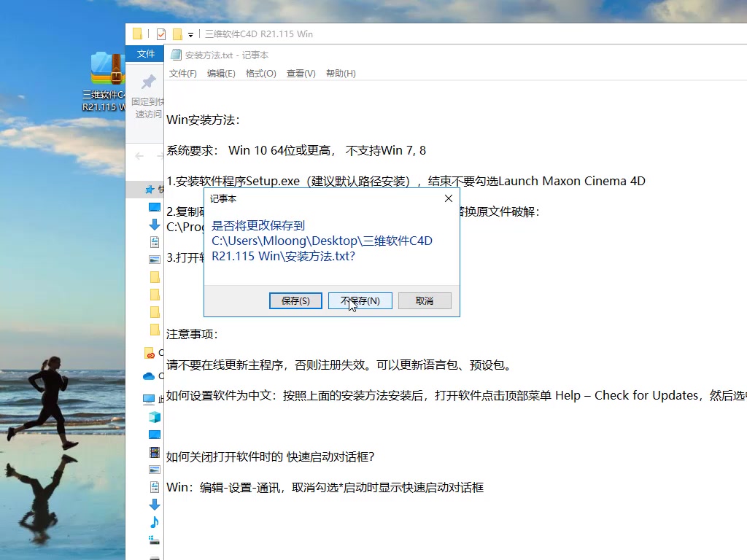747x560 pixels.
Task: Select Videos film icon in sidebar
Action: [155, 452]
